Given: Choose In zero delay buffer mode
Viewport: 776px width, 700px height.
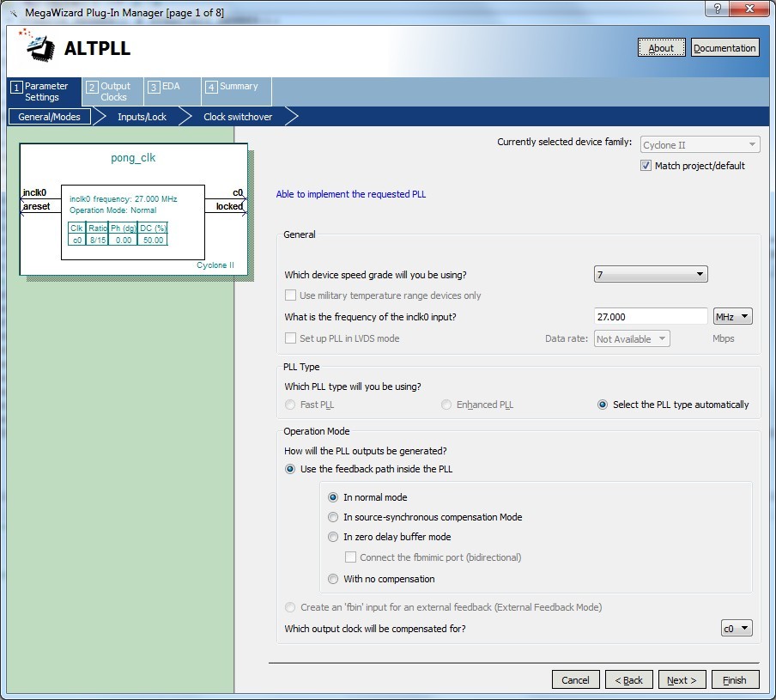Looking at the screenshot, I should pos(333,537).
